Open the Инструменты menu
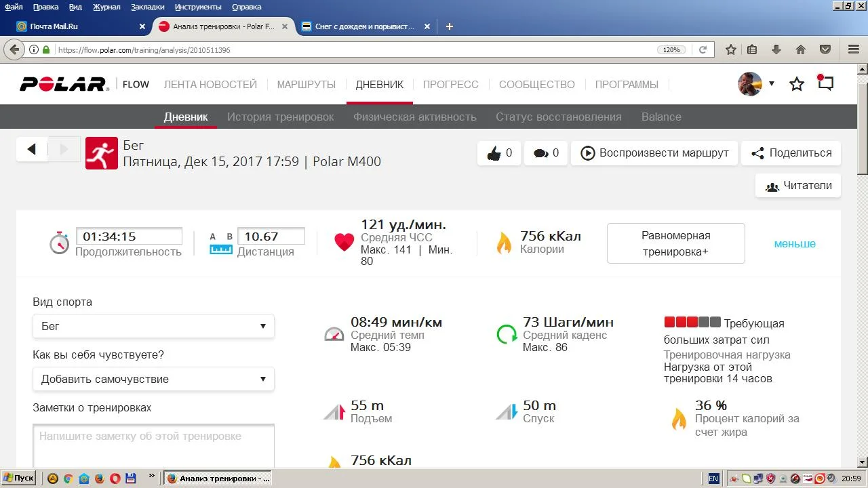 pos(198,7)
